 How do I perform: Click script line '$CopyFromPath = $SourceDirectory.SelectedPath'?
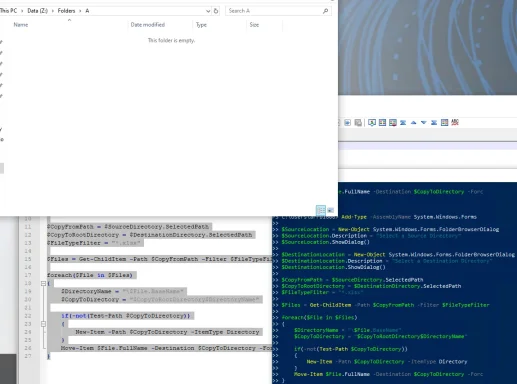click(129, 227)
